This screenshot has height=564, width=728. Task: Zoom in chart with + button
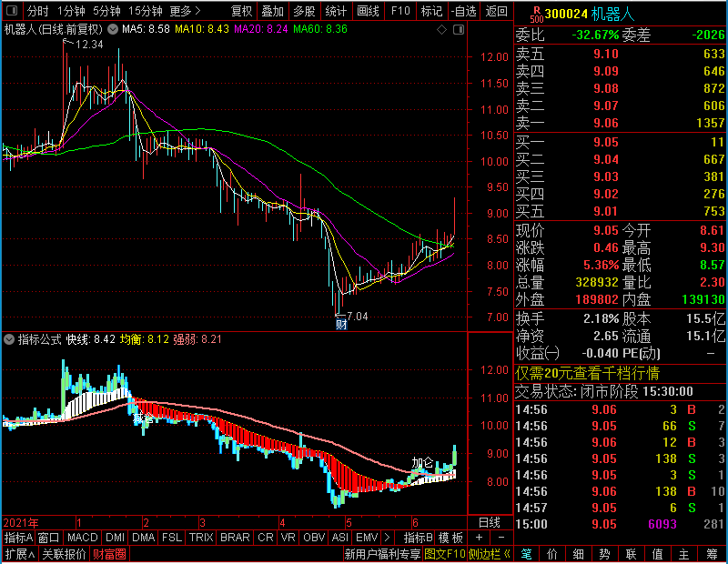pyautogui.click(x=479, y=538)
